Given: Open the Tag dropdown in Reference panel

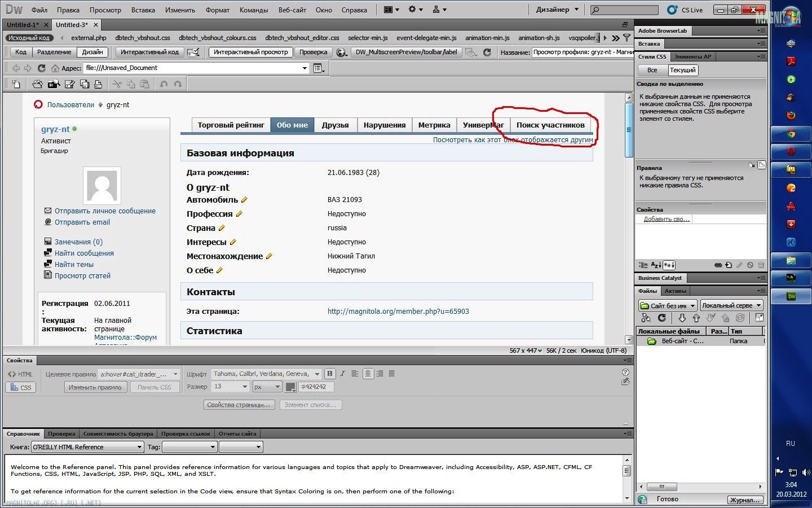Looking at the screenshot, I should click(x=189, y=447).
